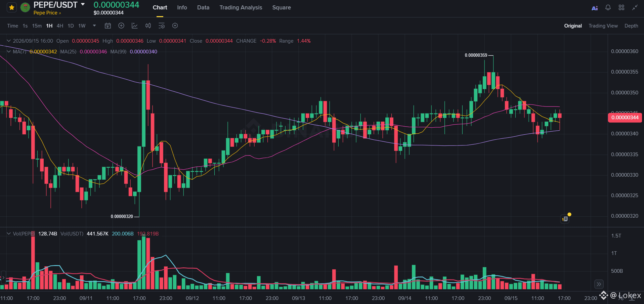This screenshot has width=644, height=304.
Task: Open the technical indicators line-chart icon
Action: click(135, 26)
